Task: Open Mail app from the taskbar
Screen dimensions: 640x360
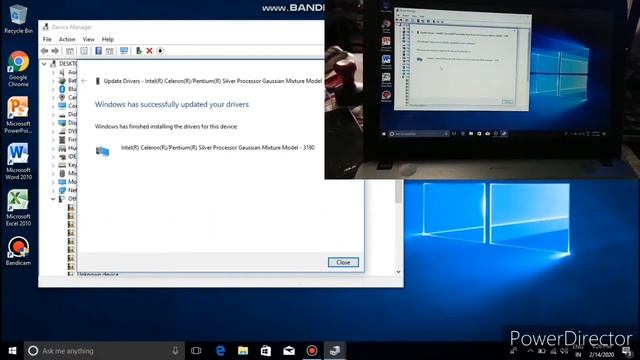Action: coord(289,351)
